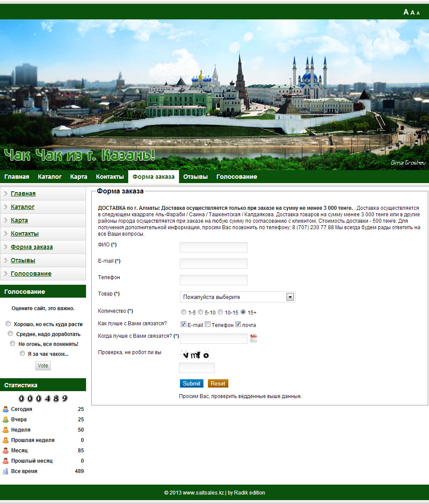Open the Товар 'Пожалуйста выберите' dropdown
This screenshot has width=429, height=504.
(x=238, y=297)
